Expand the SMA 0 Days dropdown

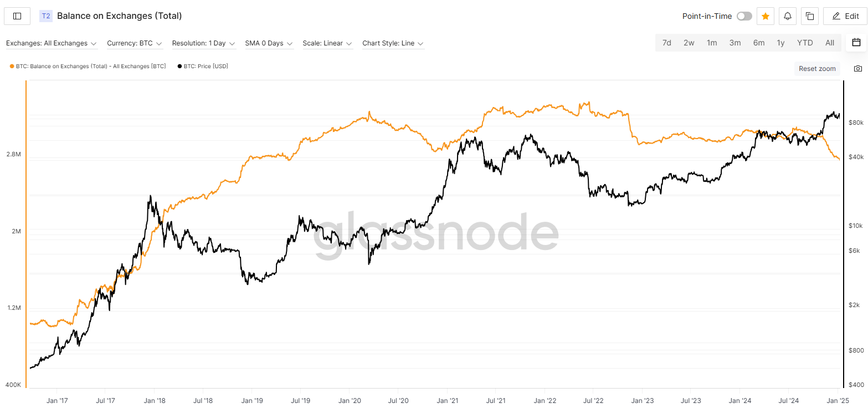pos(269,43)
